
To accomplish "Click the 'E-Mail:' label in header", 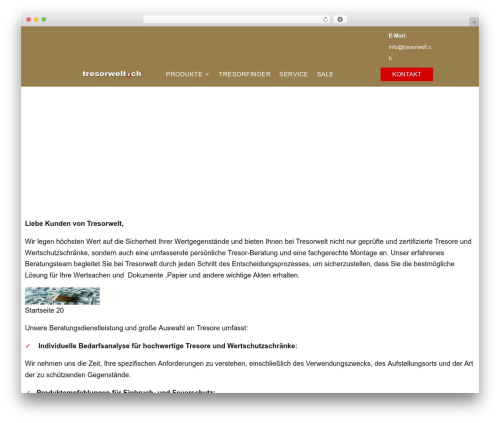I will (397, 36).
